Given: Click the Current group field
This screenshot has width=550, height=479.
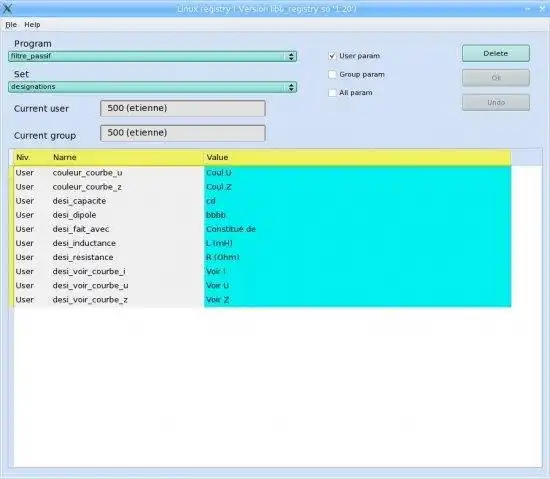Looking at the screenshot, I should [x=183, y=133].
